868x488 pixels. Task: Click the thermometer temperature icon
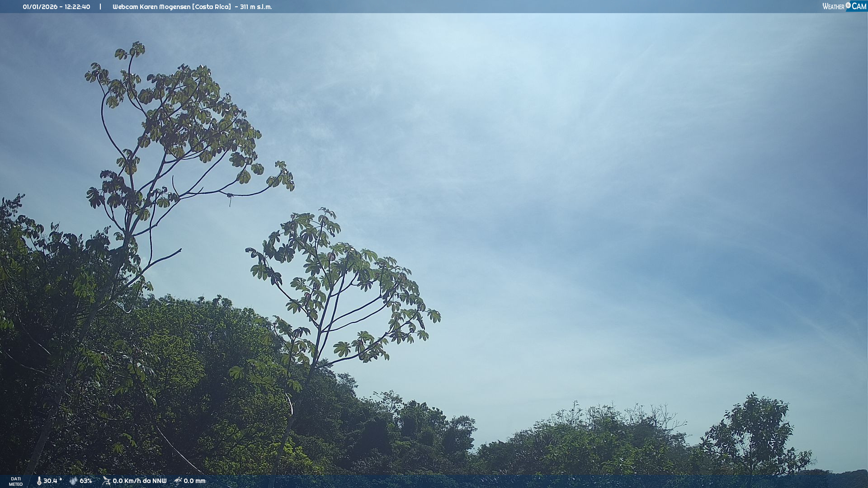click(39, 481)
